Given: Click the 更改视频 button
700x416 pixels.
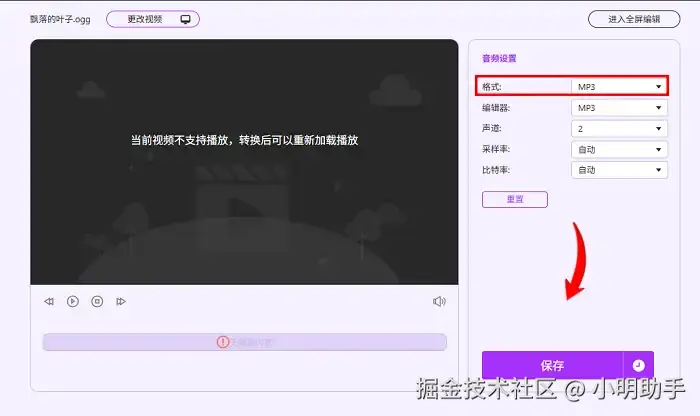Looking at the screenshot, I should coord(153,19).
